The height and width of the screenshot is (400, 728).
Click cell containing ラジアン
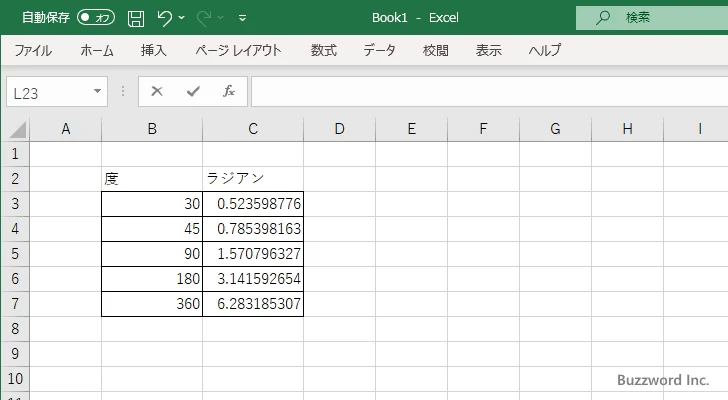pos(253,179)
